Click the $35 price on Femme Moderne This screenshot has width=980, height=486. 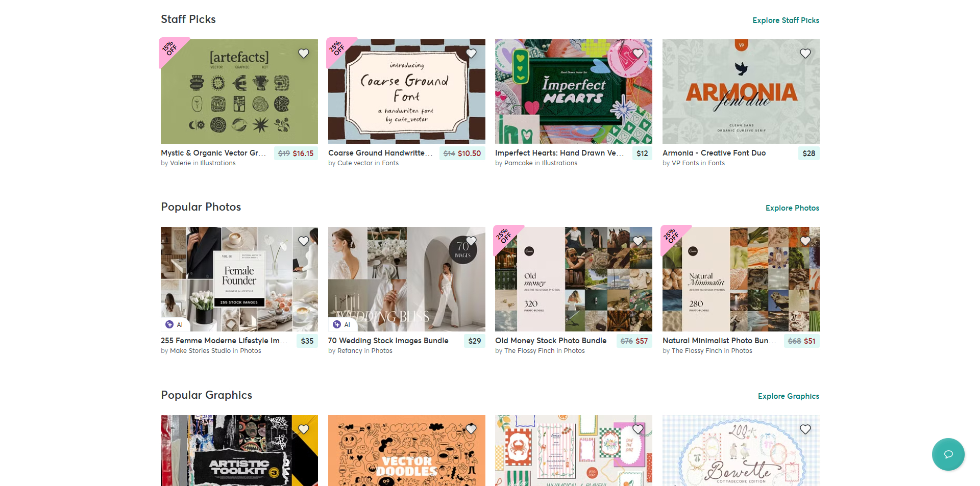[307, 341]
